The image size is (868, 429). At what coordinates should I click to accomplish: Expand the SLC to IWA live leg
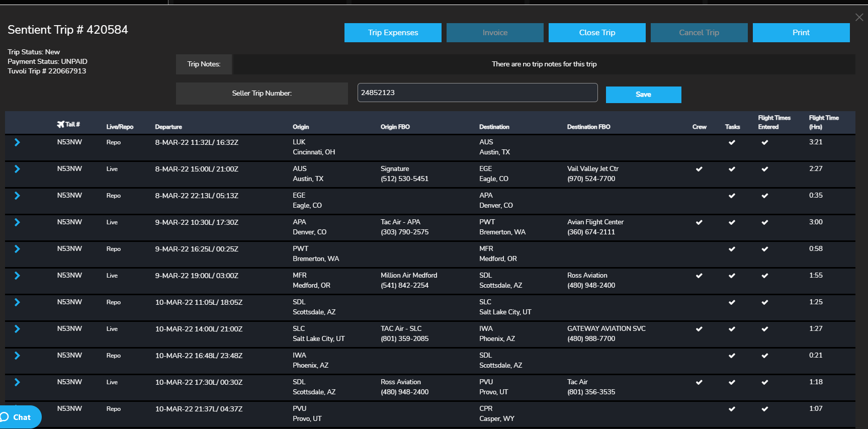17,329
